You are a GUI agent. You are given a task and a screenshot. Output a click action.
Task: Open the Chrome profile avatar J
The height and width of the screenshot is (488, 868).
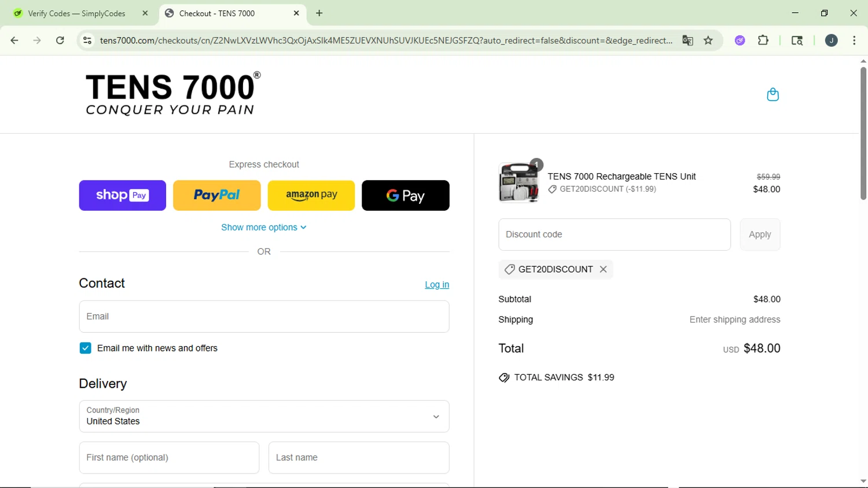[831, 41]
